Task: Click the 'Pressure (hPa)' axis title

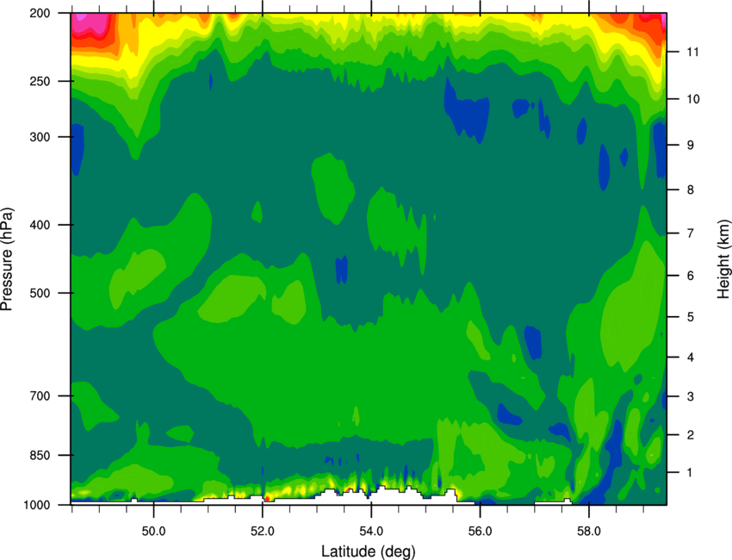Action: click(x=7, y=258)
